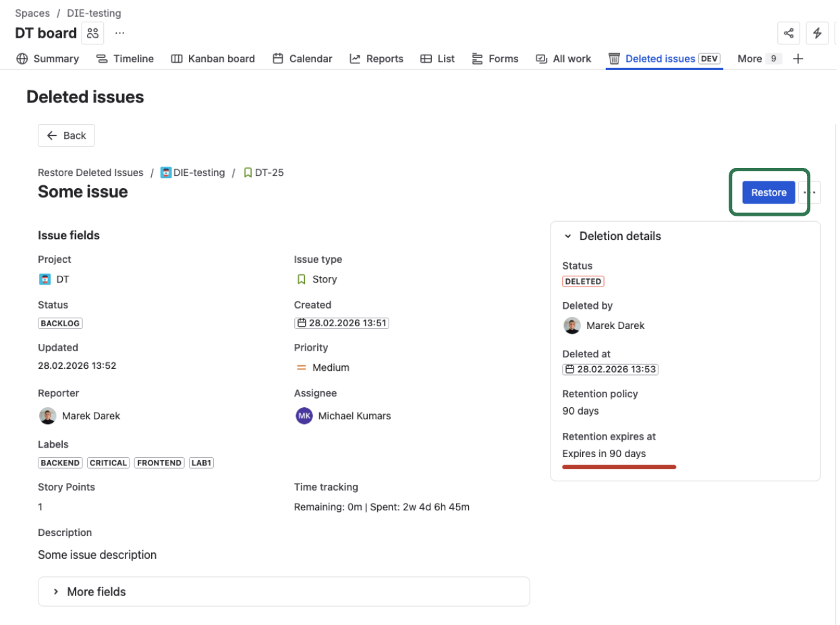Open the automation lightning bolt icon
840x625 pixels.
point(817,33)
